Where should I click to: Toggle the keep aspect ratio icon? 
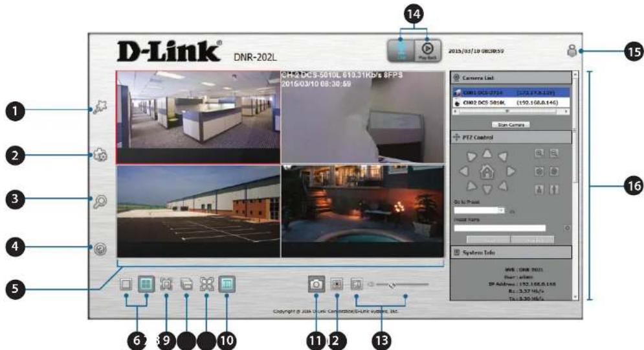pyautogui.click(x=227, y=284)
